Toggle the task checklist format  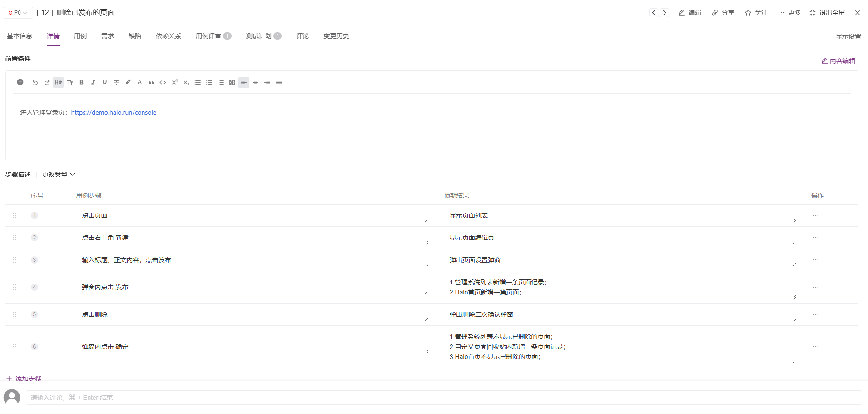click(221, 82)
